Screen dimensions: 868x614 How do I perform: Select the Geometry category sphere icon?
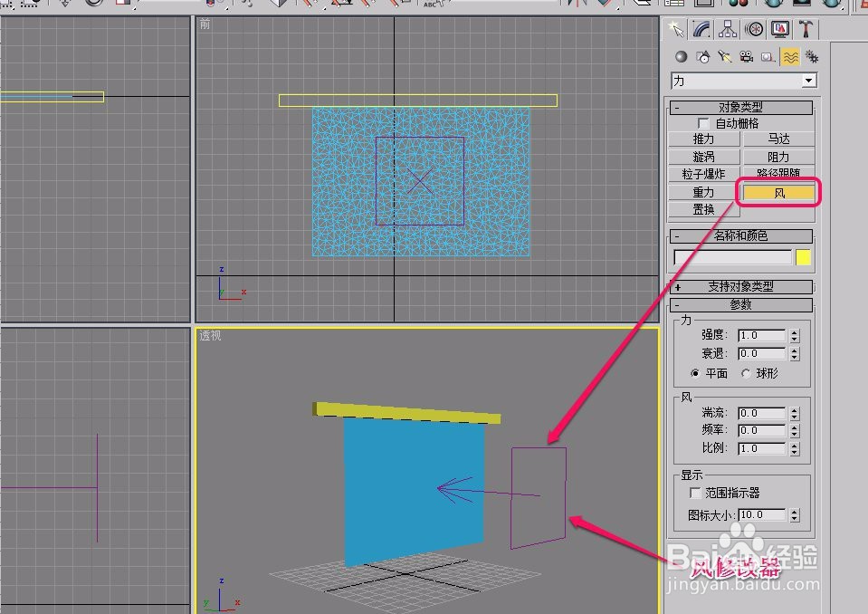tap(680, 55)
